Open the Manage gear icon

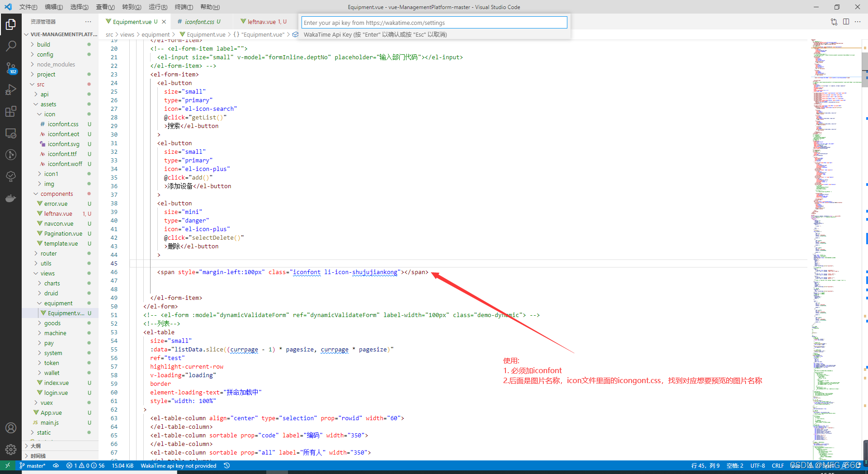pyautogui.click(x=11, y=450)
